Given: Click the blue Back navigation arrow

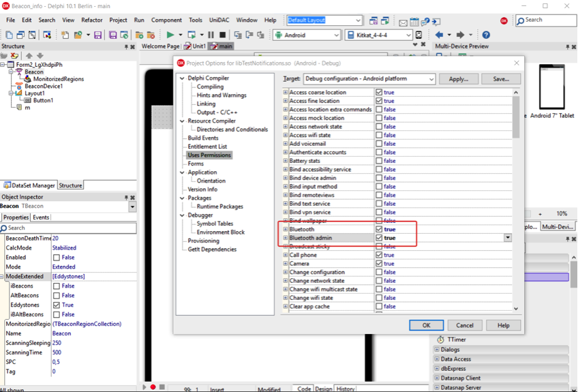Looking at the screenshot, I should pyautogui.click(x=439, y=35).
